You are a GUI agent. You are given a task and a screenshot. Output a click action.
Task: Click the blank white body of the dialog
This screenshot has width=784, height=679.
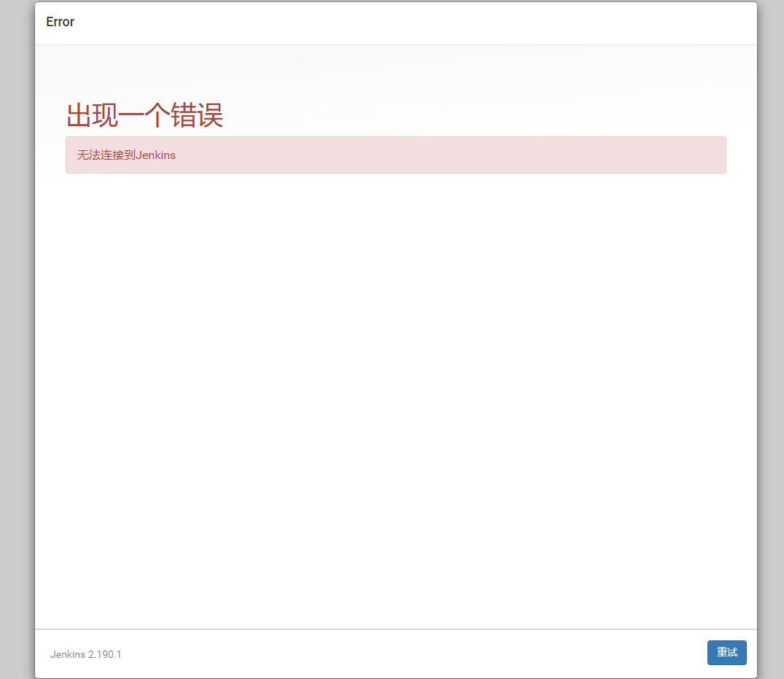pos(395,401)
